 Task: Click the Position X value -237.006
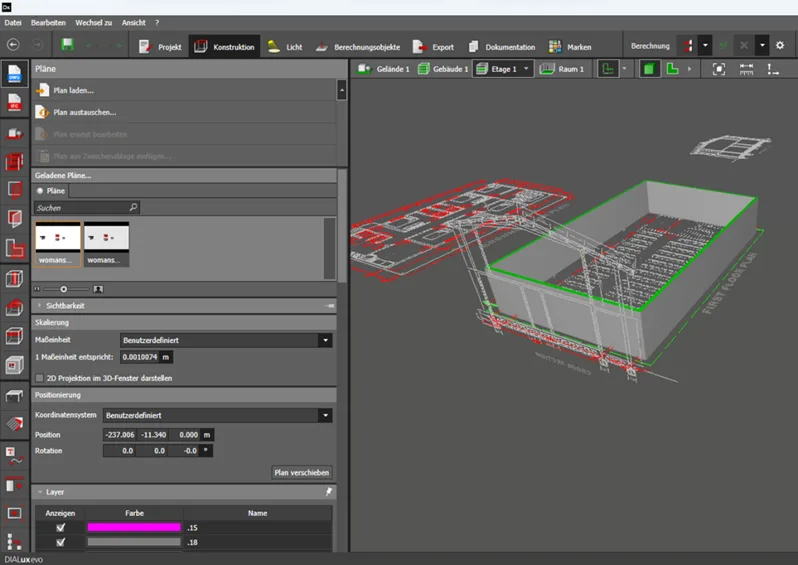120,435
